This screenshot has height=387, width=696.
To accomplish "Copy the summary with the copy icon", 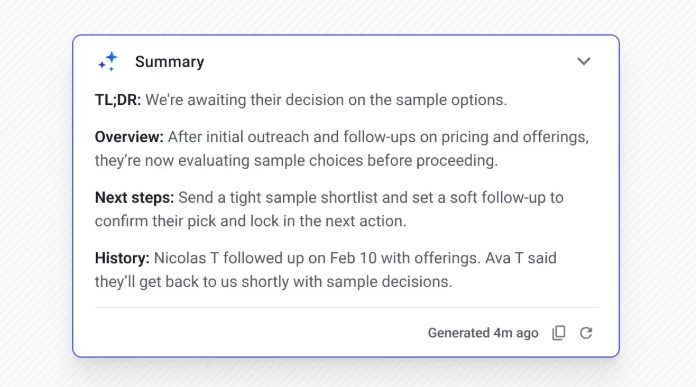I will coord(559,332).
